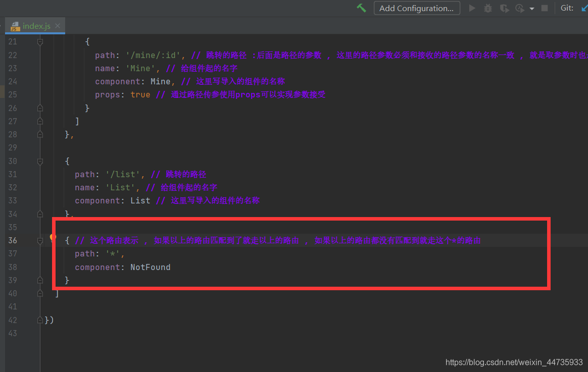Close the index.js tab
This screenshot has width=588, height=372.
[x=58, y=26]
